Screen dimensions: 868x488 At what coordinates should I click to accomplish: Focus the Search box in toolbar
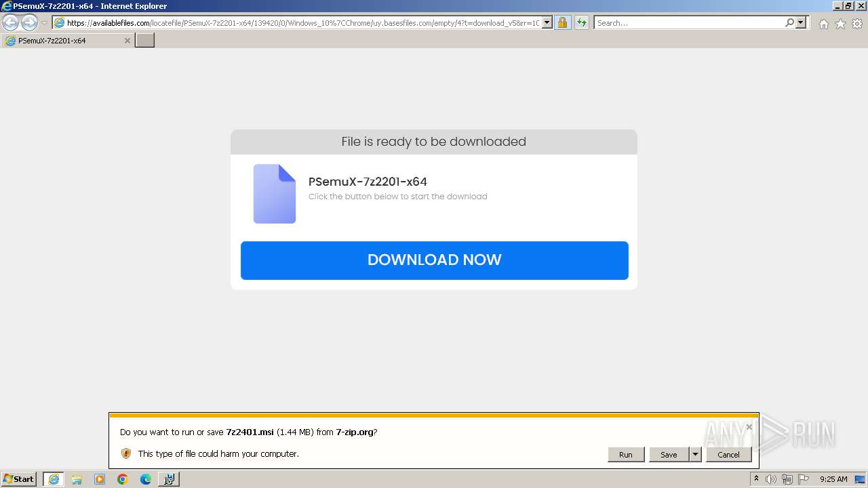coord(688,23)
